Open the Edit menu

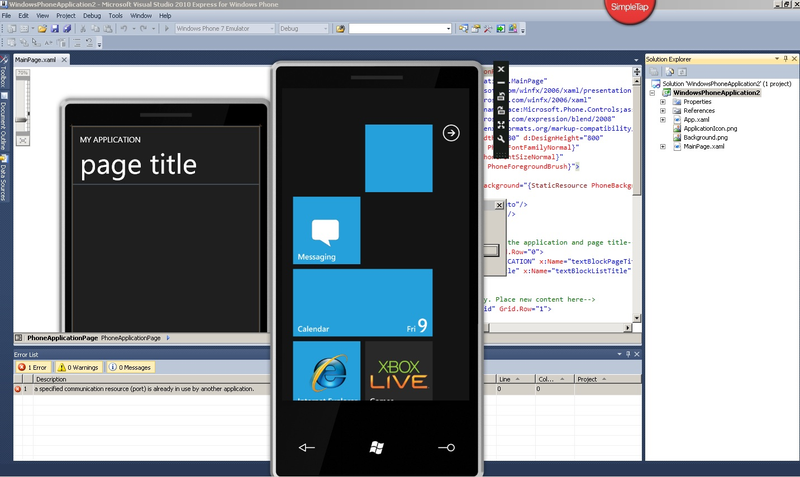tap(23, 16)
